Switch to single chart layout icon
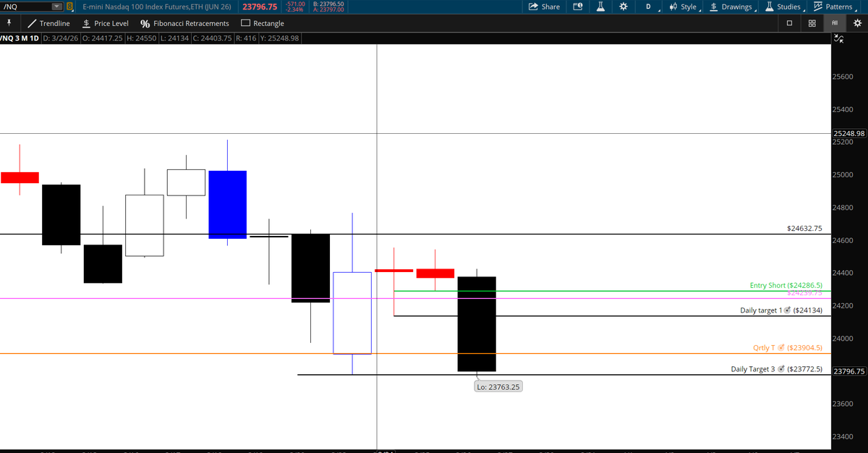868x453 pixels. [791, 23]
